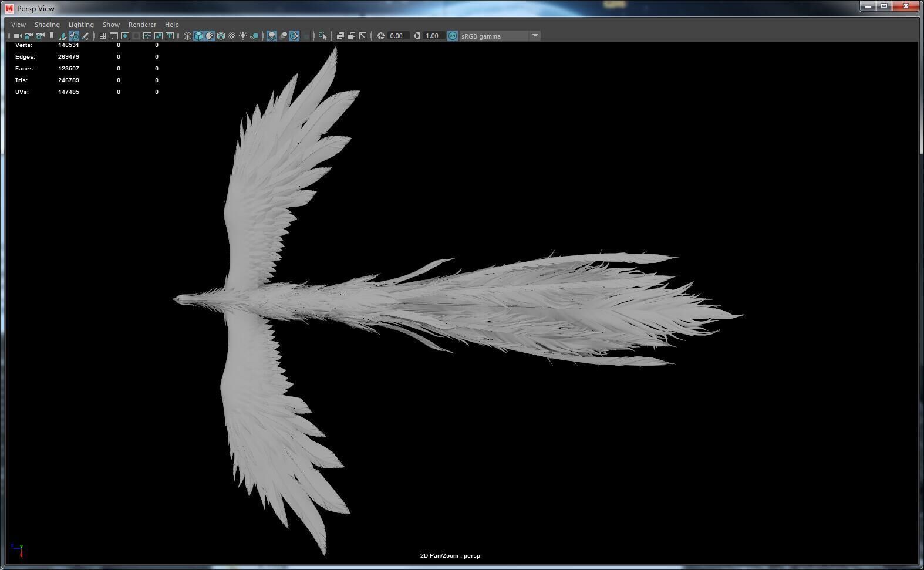Click Isolate Select icon
This screenshot has height=570, width=924.
click(323, 36)
